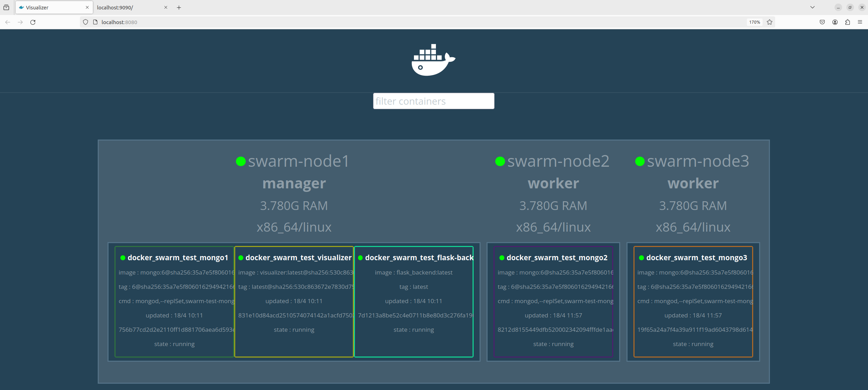This screenshot has width=868, height=390.
Task: Click the worker label under swarm-node3
Action: [x=693, y=183]
